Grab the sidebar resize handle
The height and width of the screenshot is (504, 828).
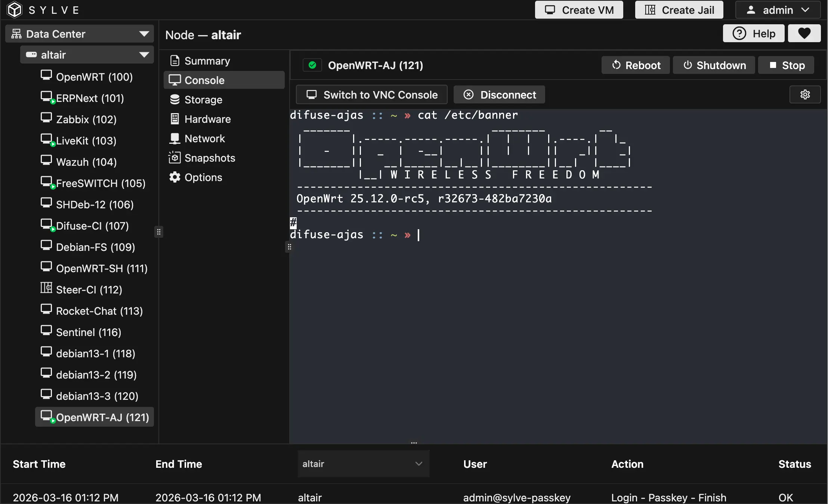[x=159, y=232]
